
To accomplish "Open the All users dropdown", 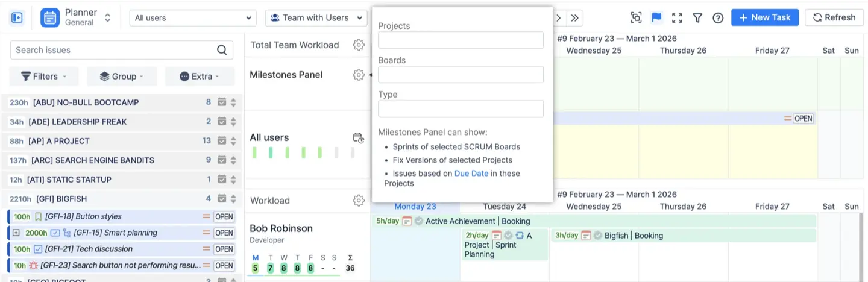I will coord(193,18).
